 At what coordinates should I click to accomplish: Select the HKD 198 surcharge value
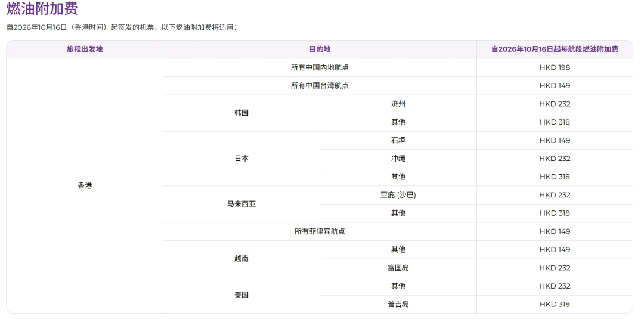tap(555, 67)
